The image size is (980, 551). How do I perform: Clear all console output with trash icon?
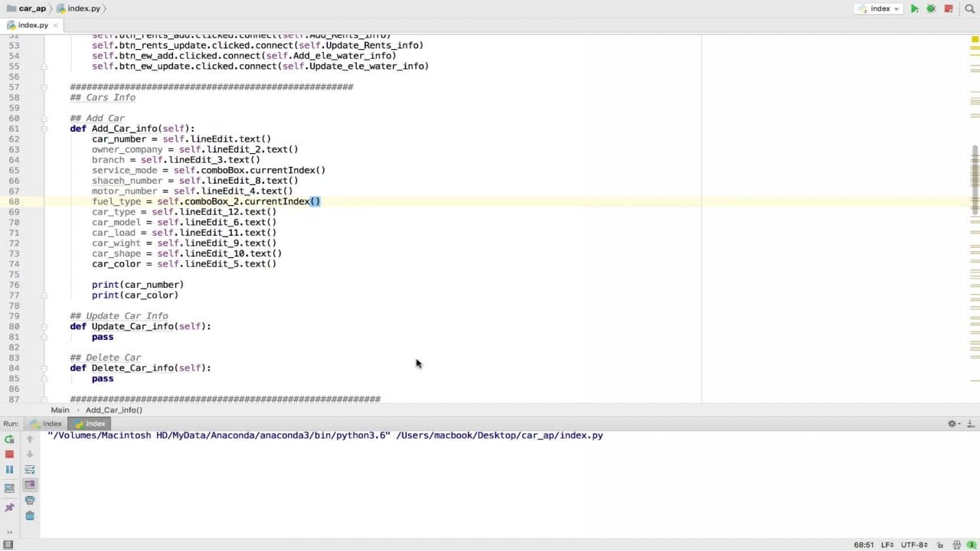coord(30,516)
